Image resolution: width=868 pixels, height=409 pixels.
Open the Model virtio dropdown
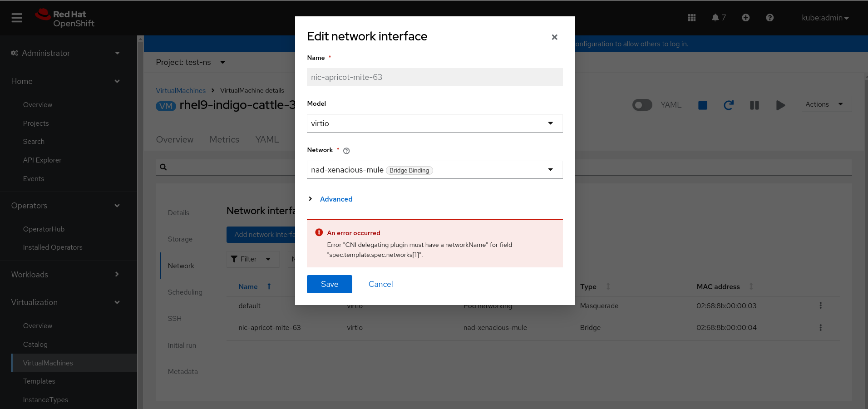click(434, 123)
